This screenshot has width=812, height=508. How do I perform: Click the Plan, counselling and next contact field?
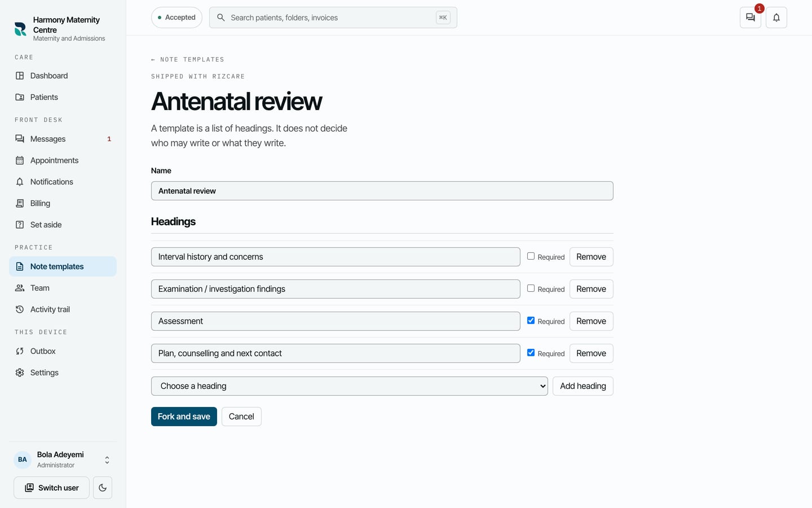336,353
